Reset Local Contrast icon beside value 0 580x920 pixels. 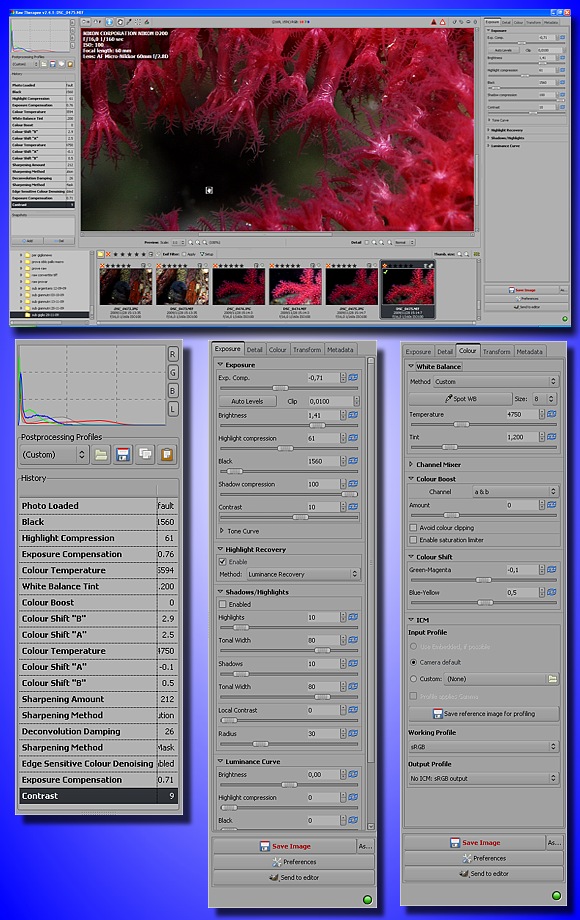pos(353,710)
